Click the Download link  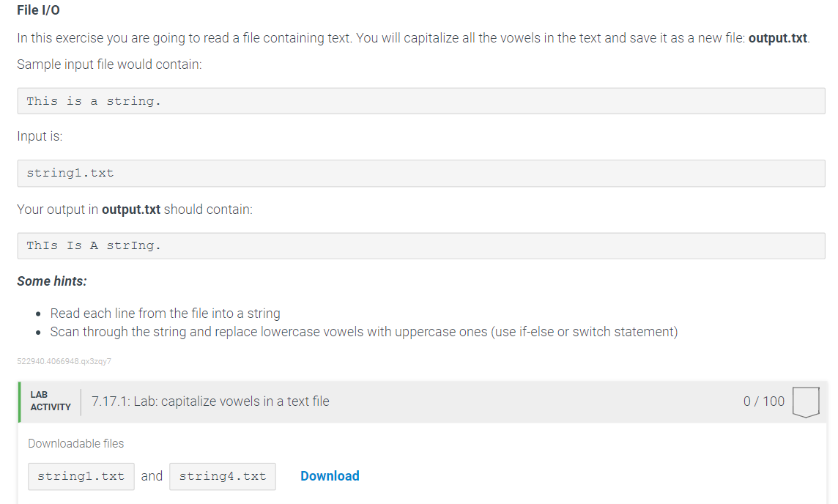[x=330, y=475]
